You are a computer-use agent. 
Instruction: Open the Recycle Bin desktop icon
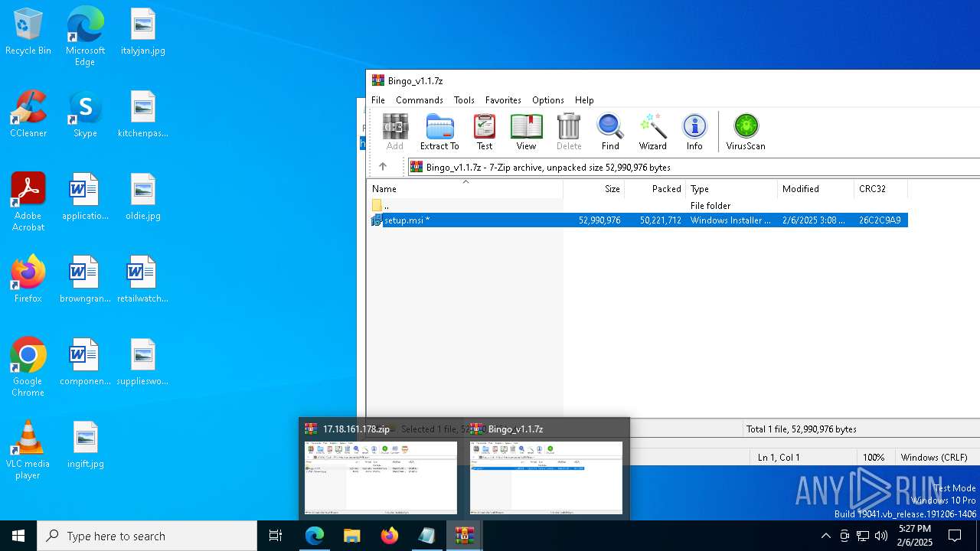point(28,32)
